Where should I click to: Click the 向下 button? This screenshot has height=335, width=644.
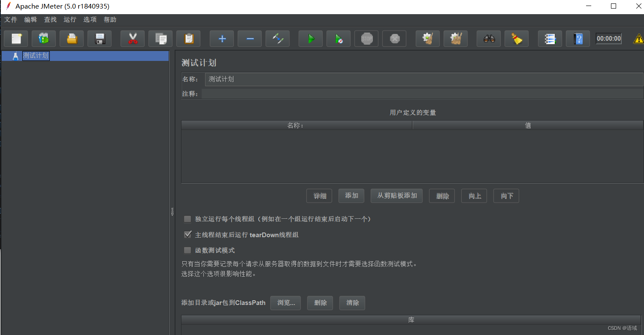(x=506, y=196)
